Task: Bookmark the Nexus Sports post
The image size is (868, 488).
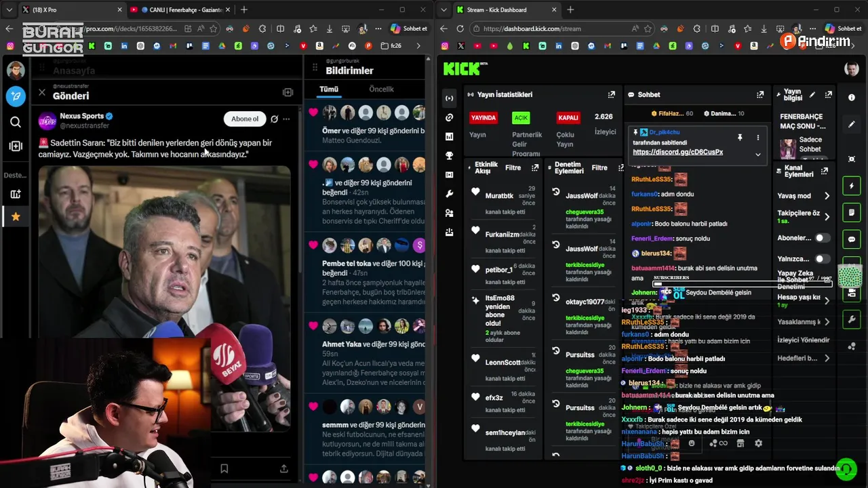Action: click(x=224, y=468)
